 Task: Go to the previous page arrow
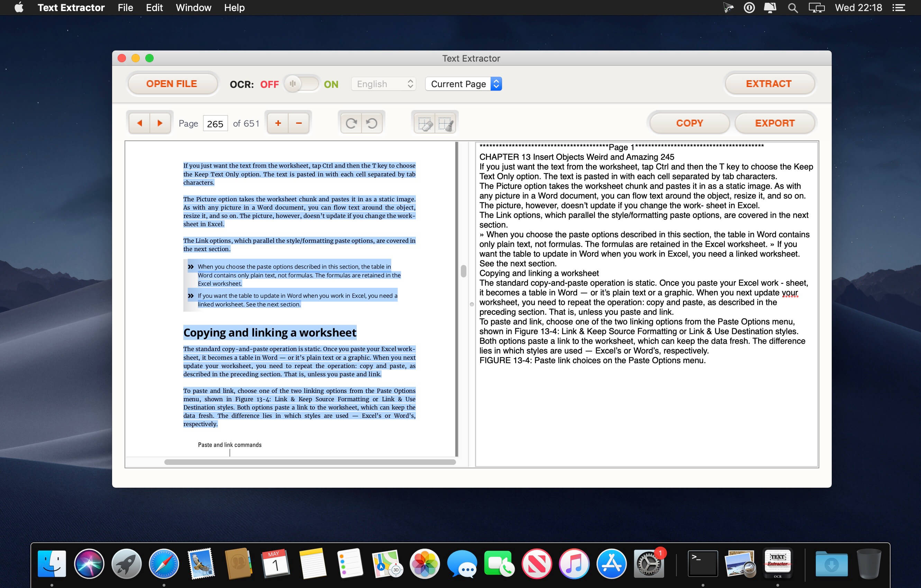(139, 123)
